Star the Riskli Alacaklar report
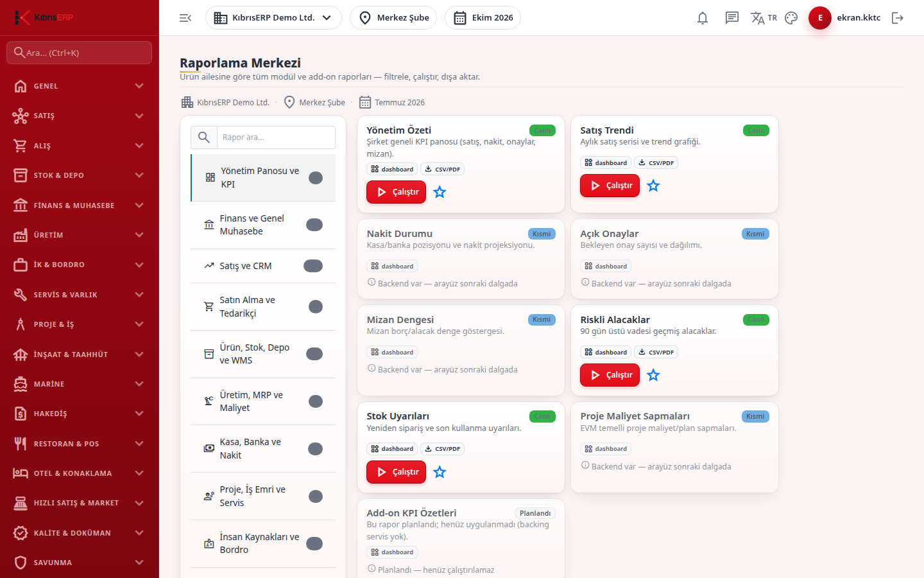The image size is (924, 578). 653,375
